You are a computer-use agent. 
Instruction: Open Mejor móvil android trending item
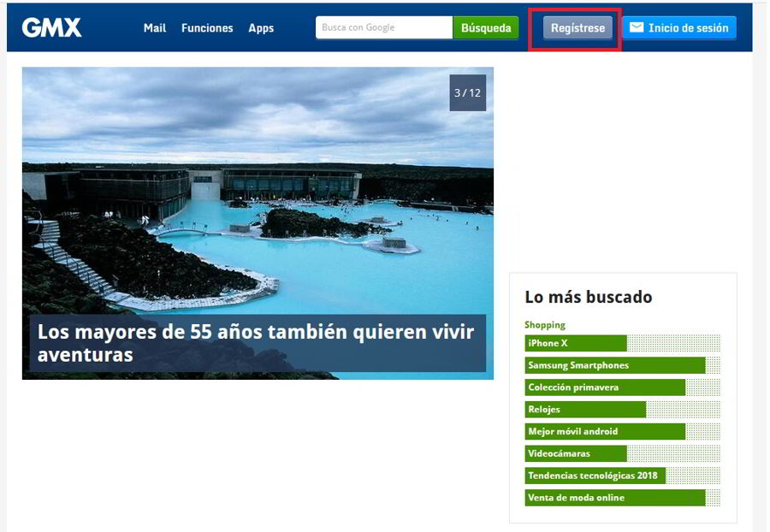[x=604, y=432]
